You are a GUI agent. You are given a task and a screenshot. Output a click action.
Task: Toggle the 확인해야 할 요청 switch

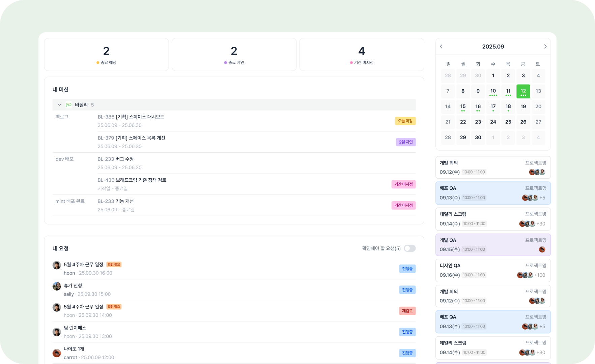point(410,248)
